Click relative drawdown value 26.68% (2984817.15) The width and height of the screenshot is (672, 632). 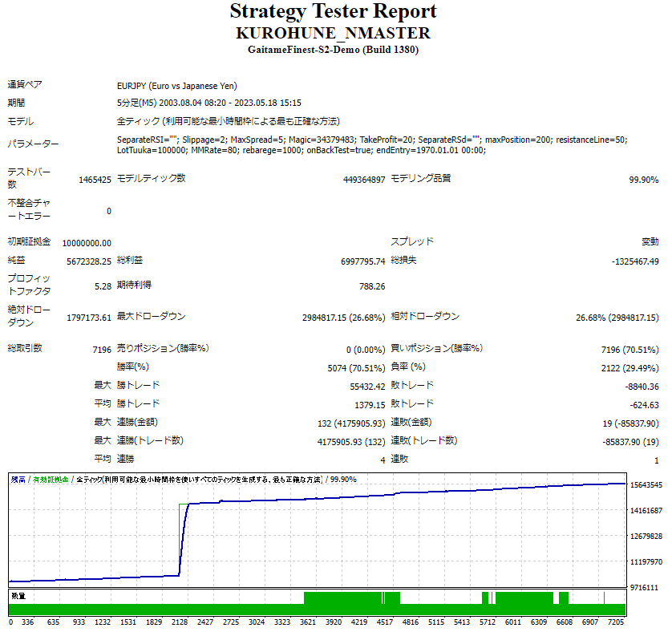pos(617,318)
